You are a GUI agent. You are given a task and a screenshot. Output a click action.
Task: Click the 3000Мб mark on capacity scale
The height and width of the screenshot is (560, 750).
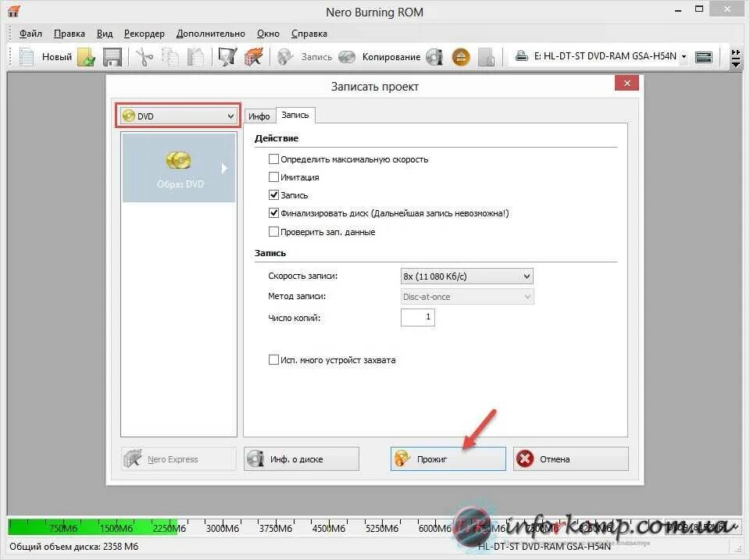click(223, 529)
